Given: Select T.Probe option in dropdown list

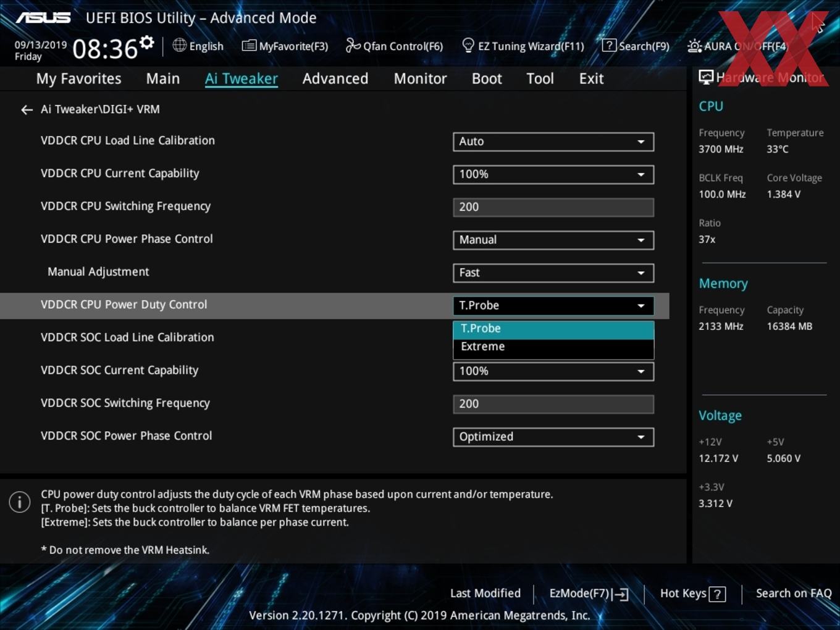Looking at the screenshot, I should pyautogui.click(x=553, y=329).
